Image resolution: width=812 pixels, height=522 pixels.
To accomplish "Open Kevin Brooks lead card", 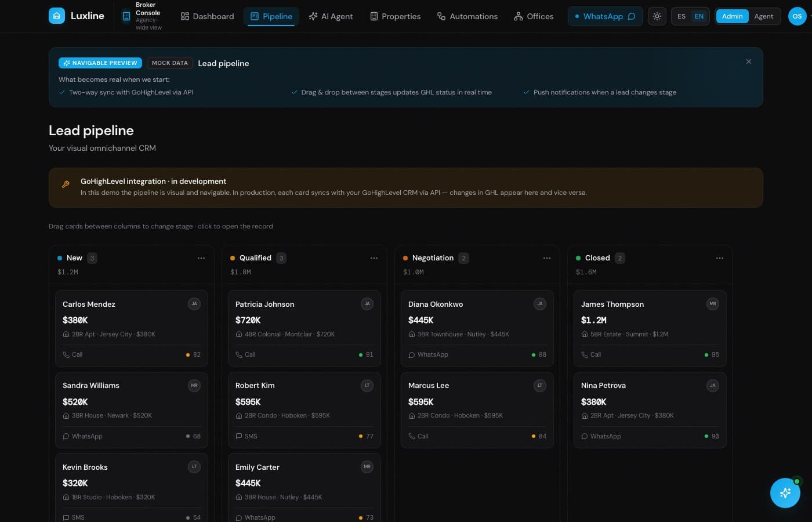I will point(131,488).
